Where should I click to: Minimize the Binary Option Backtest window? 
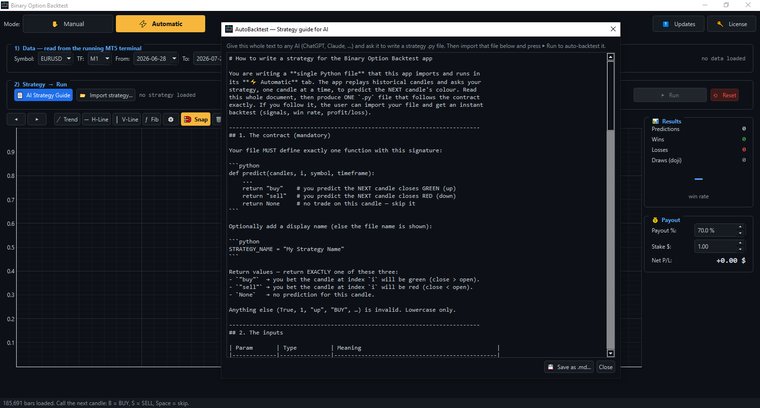(x=704, y=5)
